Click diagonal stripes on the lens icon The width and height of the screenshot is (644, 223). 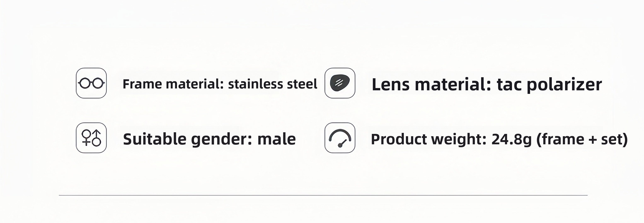[339, 83]
